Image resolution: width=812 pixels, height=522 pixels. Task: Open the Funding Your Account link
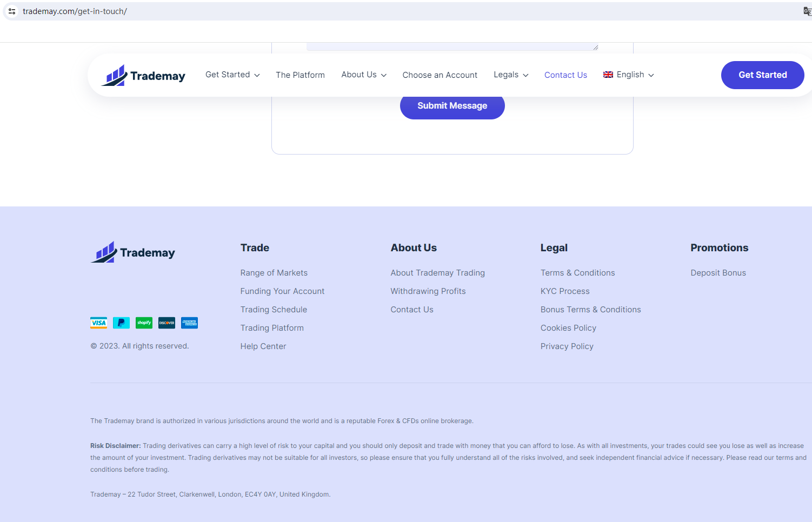pos(283,291)
